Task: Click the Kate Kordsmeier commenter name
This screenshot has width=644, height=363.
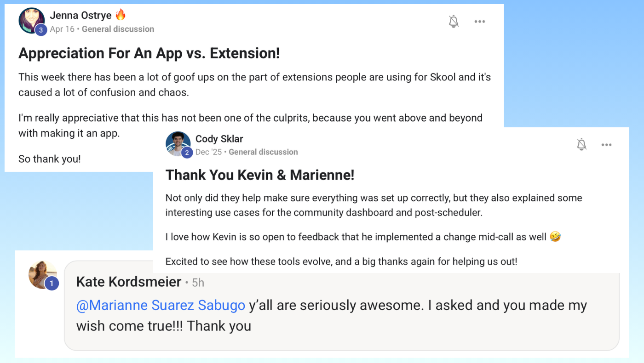Action: coord(129,282)
